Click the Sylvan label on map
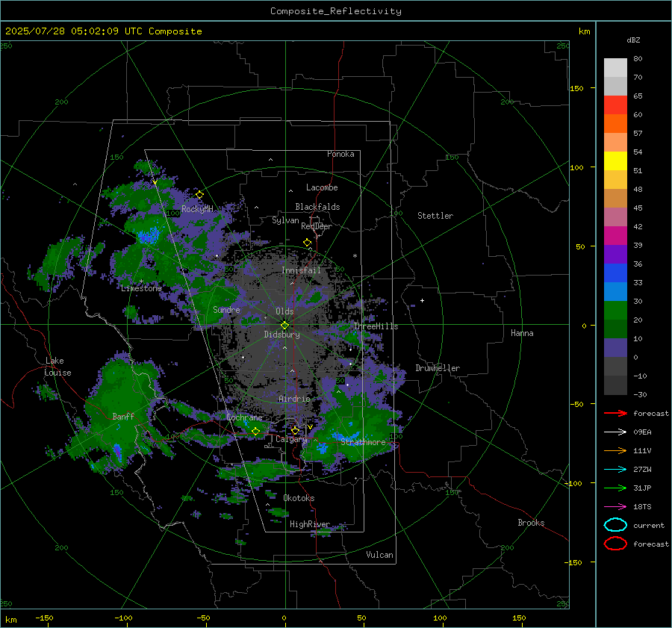The width and height of the screenshot is (672, 628). (x=285, y=220)
